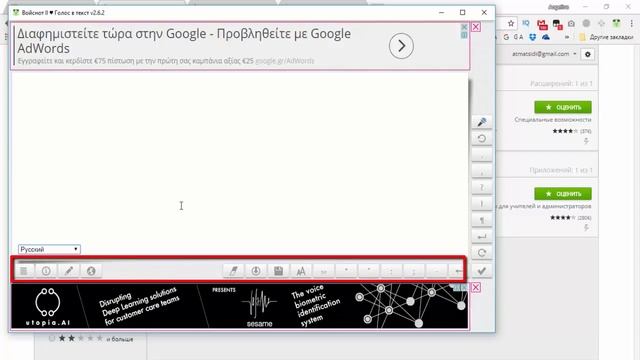Expand the bookmarks overflow chevron in Chrome
The image size is (640, 360).
tap(567, 37)
